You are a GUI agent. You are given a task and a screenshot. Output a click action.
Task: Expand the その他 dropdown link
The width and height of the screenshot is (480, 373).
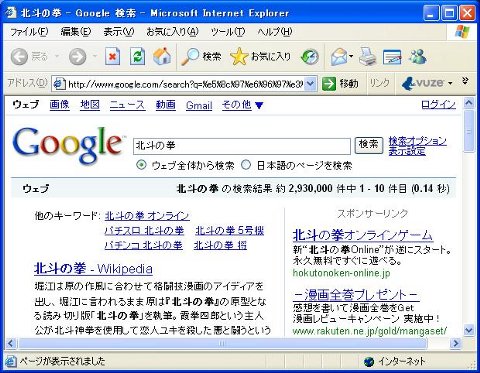point(242,105)
